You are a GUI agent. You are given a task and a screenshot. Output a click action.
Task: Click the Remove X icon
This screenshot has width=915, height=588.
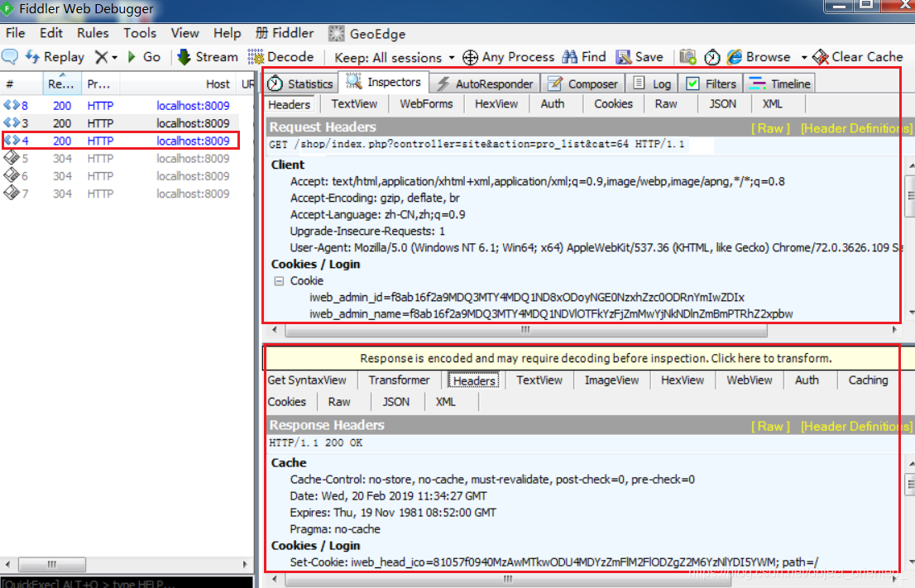102,56
